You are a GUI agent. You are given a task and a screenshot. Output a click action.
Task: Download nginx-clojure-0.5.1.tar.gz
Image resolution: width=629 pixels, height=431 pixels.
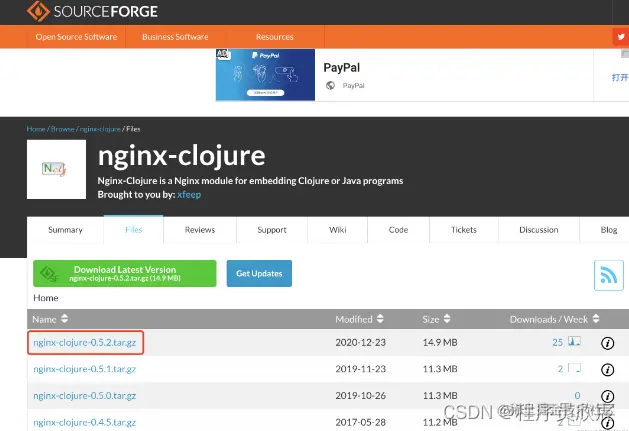(85, 369)
